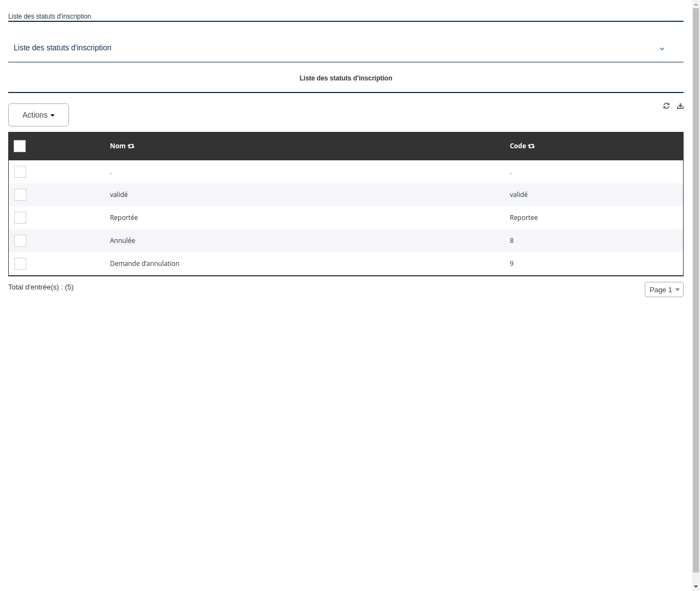Open the Demande d'annulation entry
Image resolution: width=700 pixels, height=591 pixels.
[x=144, y=263]
